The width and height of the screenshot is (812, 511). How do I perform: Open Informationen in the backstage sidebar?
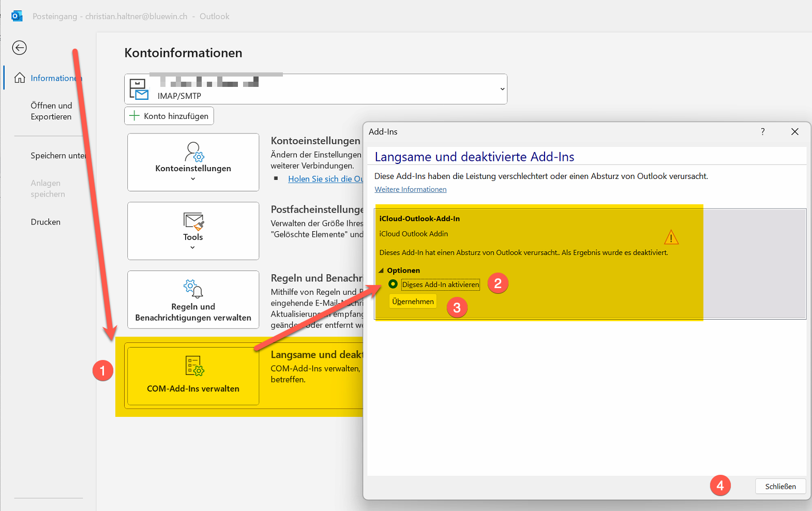56,78
